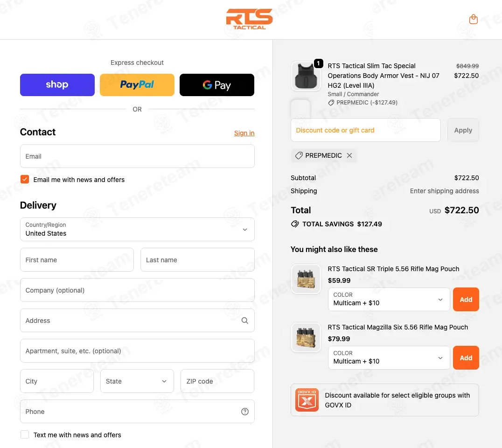Click the address search magnifier icon

point(244,321)
